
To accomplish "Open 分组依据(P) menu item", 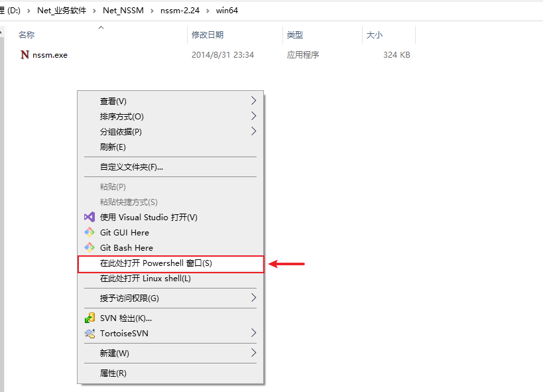I will [170, 132].
